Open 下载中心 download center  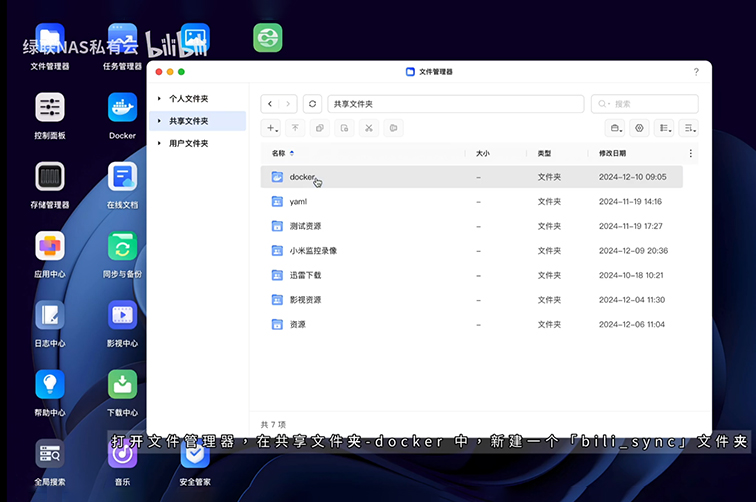coord(122,384)
